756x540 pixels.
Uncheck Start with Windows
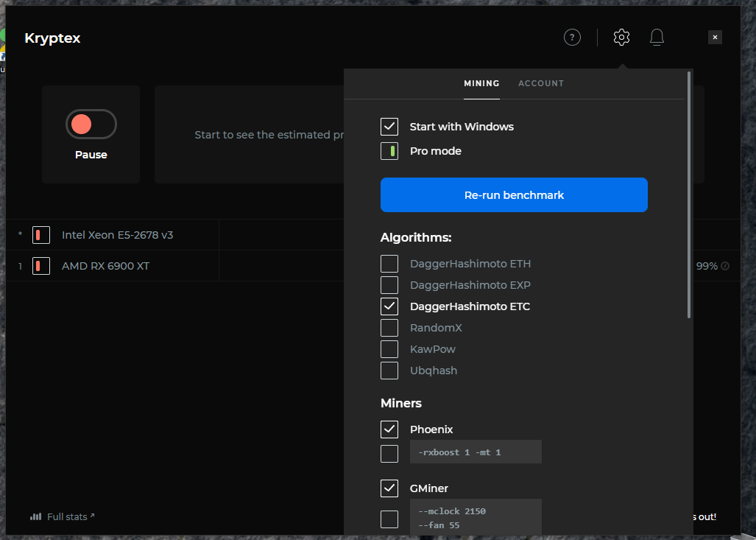point(389,127)
